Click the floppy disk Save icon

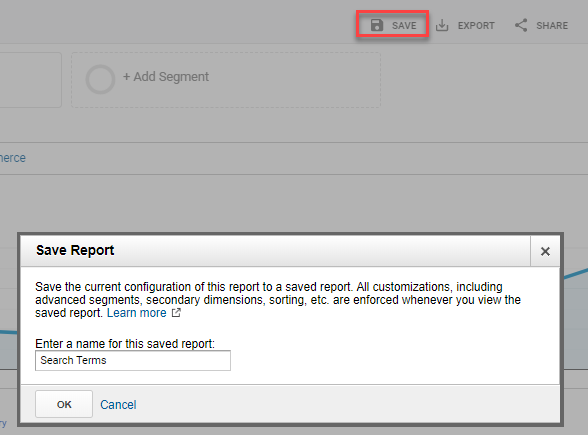click(376, 25)
